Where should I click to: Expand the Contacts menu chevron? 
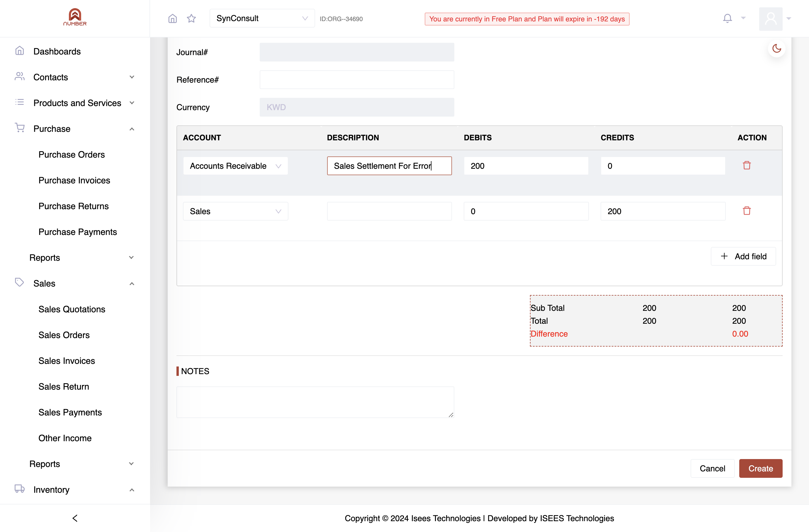[132, 77]
